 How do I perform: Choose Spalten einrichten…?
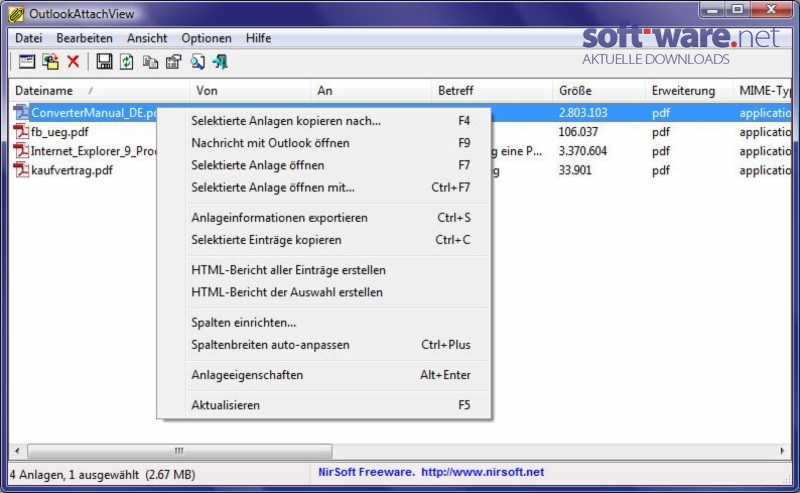[324, 323]
